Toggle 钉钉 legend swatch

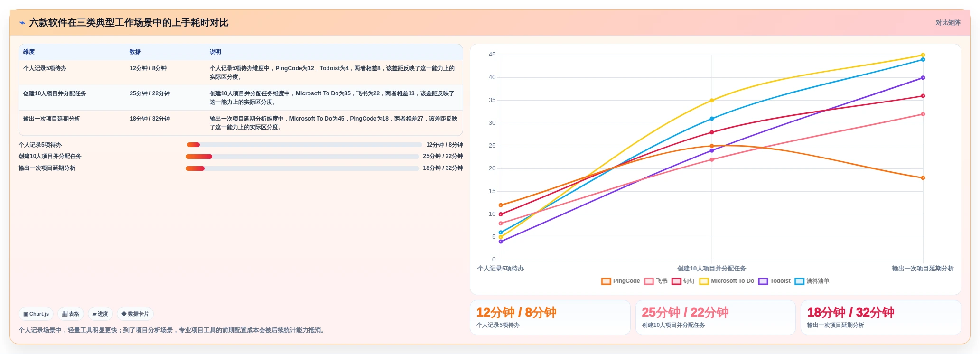(676, 281)
